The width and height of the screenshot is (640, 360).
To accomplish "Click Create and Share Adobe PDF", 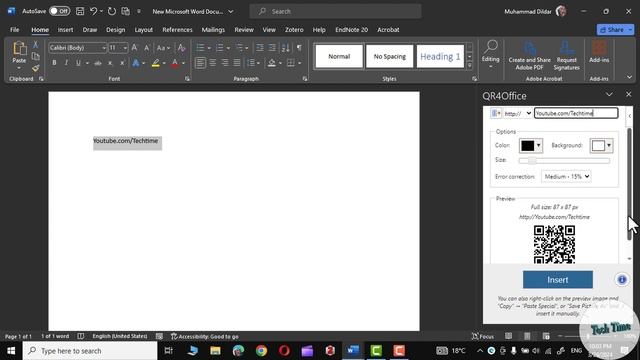I will click(x=529, y=56).
